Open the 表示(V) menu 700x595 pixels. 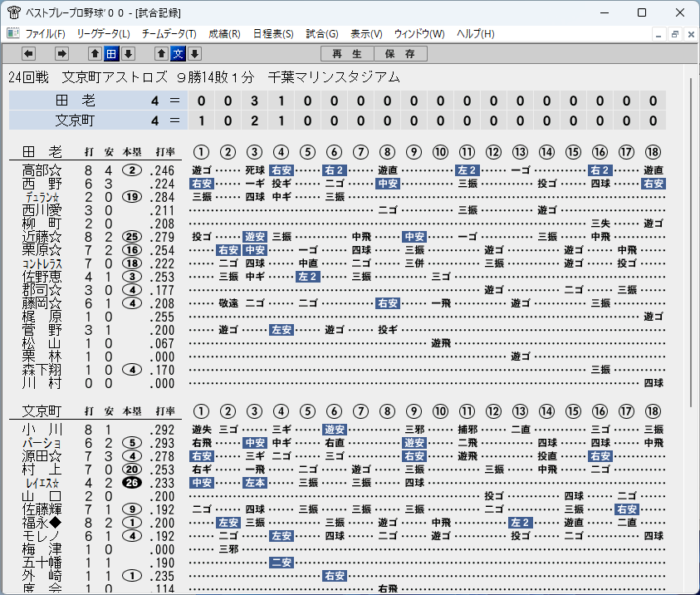(366, 34)
